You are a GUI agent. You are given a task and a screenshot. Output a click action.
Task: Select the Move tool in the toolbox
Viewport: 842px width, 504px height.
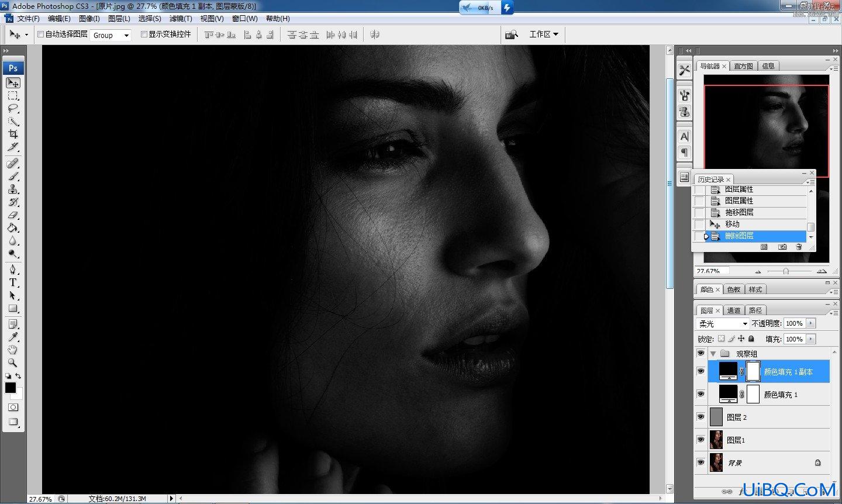pos(13,83)
